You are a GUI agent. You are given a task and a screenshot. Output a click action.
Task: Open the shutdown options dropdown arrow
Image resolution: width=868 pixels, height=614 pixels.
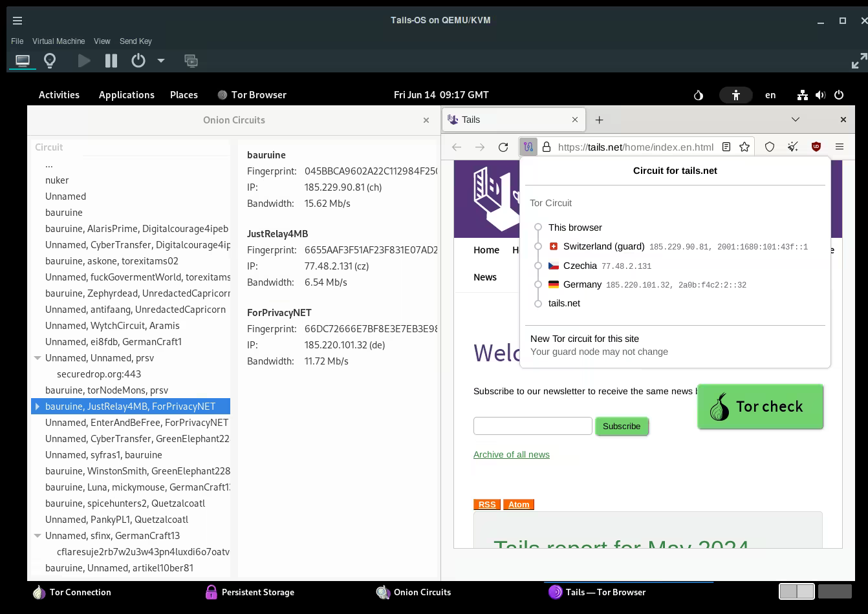coord(161,61)
